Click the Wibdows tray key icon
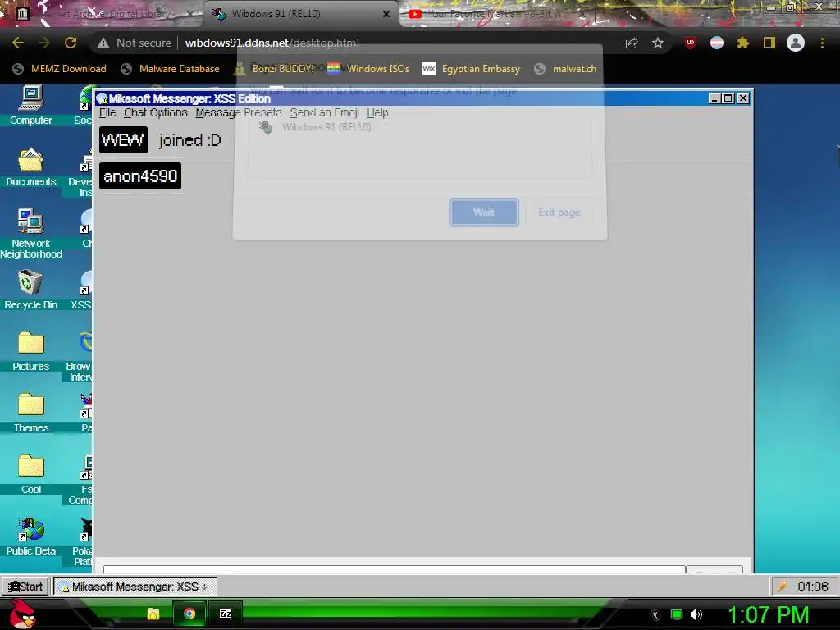This screenshot has height=630, width=840. 783,587
